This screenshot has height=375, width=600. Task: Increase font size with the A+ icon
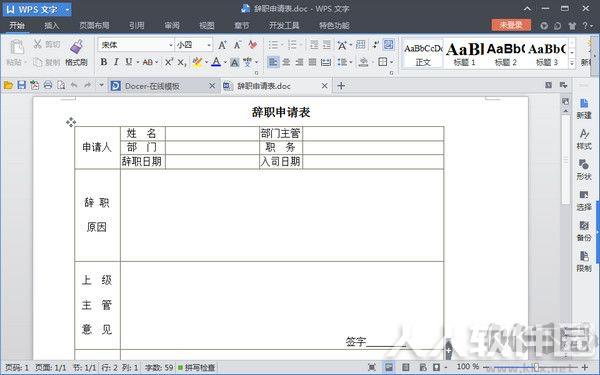222,45
